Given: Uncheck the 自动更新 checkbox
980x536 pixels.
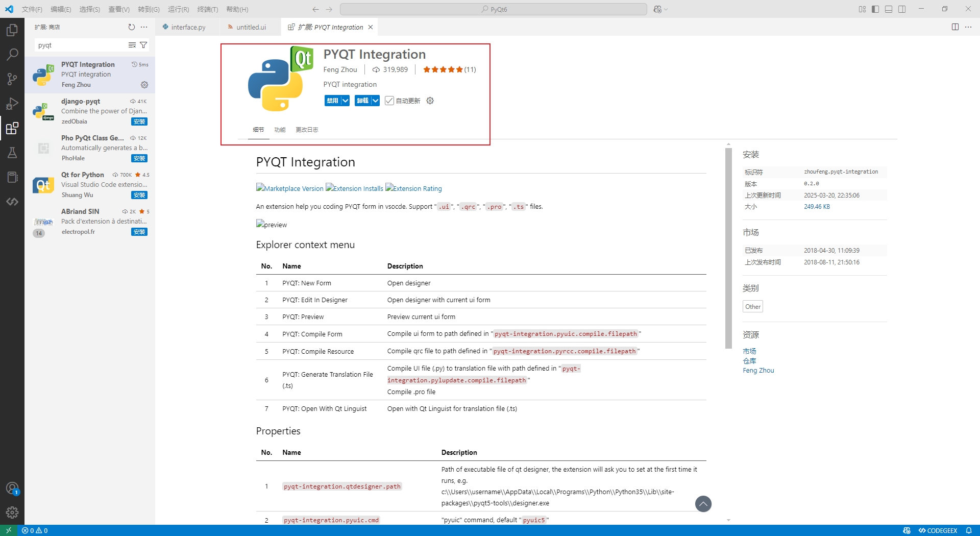Looking at the screenshot, I should click(390, 101).
